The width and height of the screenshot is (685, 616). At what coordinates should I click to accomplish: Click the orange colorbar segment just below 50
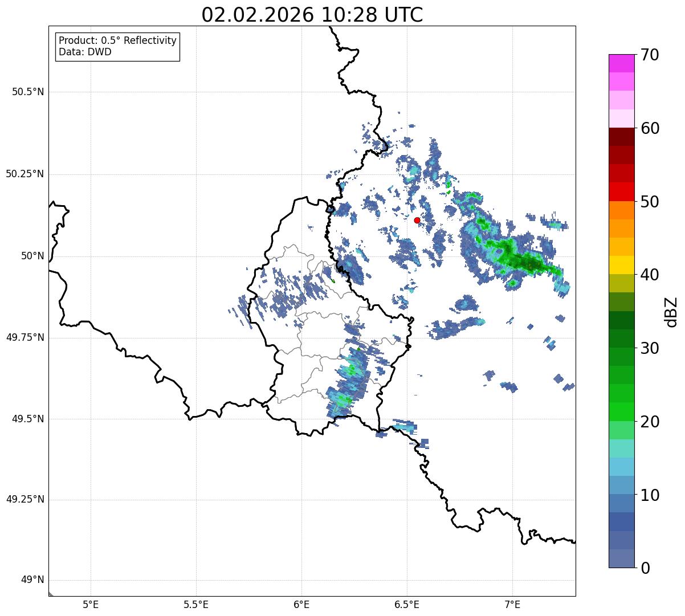coord(621,210)
